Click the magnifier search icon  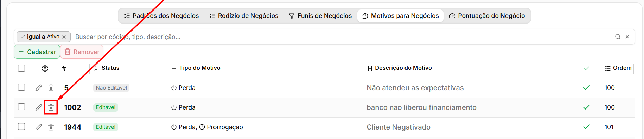(618, 37)
